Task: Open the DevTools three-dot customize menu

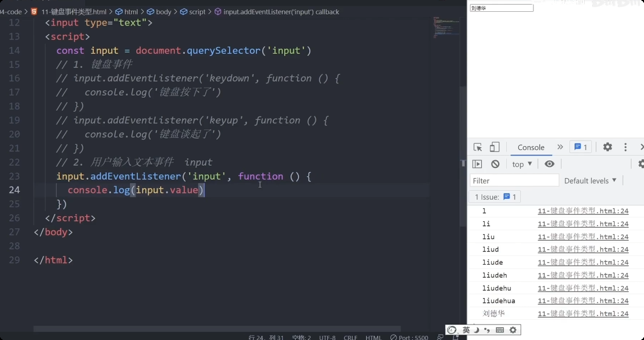Action: coord(625,147)
